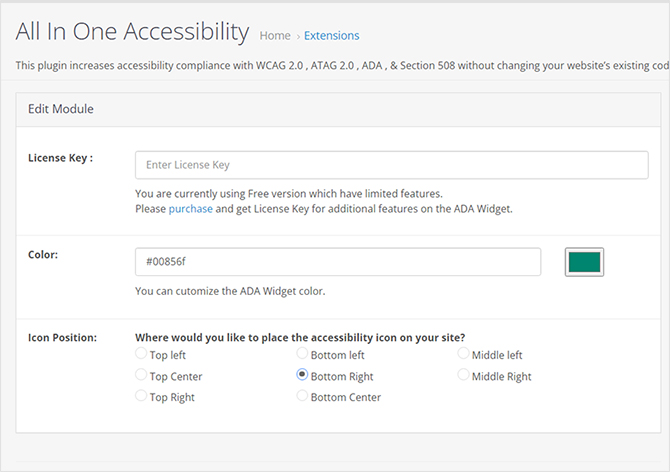Click the 'currently using Free version' notice
Screen dimensions: 670x472
tap(289, 194)
